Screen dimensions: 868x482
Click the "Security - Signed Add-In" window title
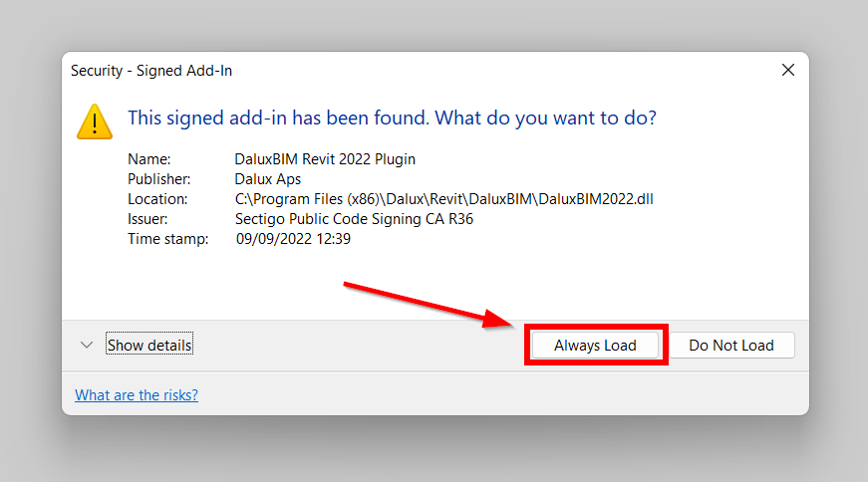coord(151,71)
